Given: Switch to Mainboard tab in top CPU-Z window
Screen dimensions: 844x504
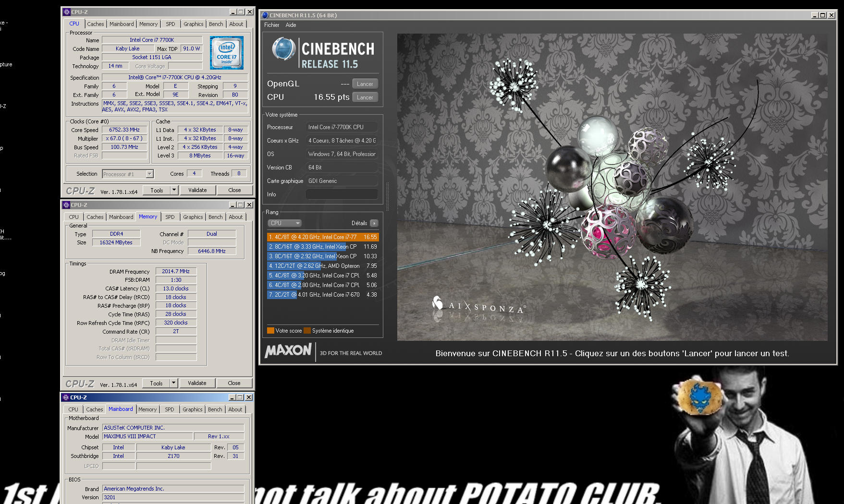Looking at the screenshot, I should point(122,24).
